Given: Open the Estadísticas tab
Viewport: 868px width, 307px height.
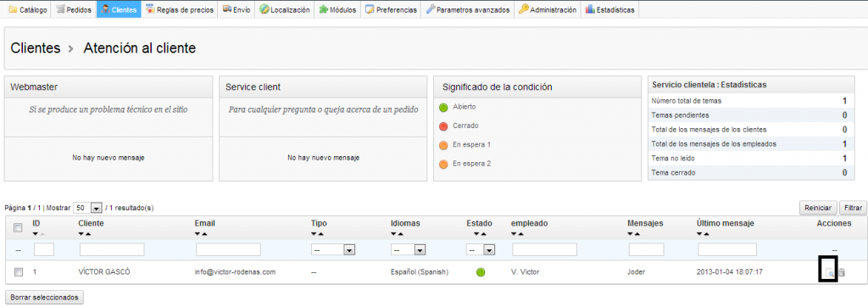Looking at the screenshot, I should (609, 9).
